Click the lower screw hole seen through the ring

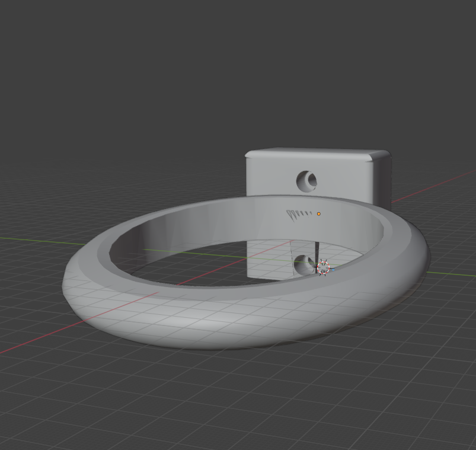[x=305, y=265]
